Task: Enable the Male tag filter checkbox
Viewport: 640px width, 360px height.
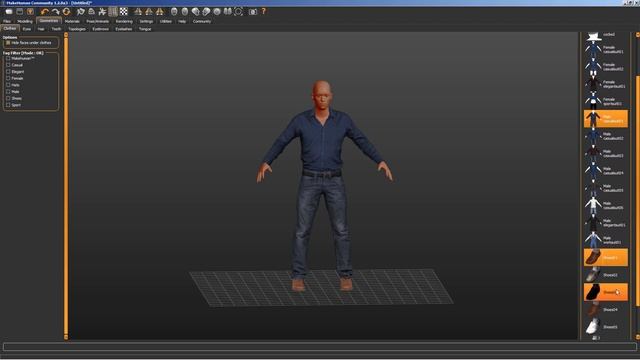Action: pyautogui.click(x=8, y=91)
